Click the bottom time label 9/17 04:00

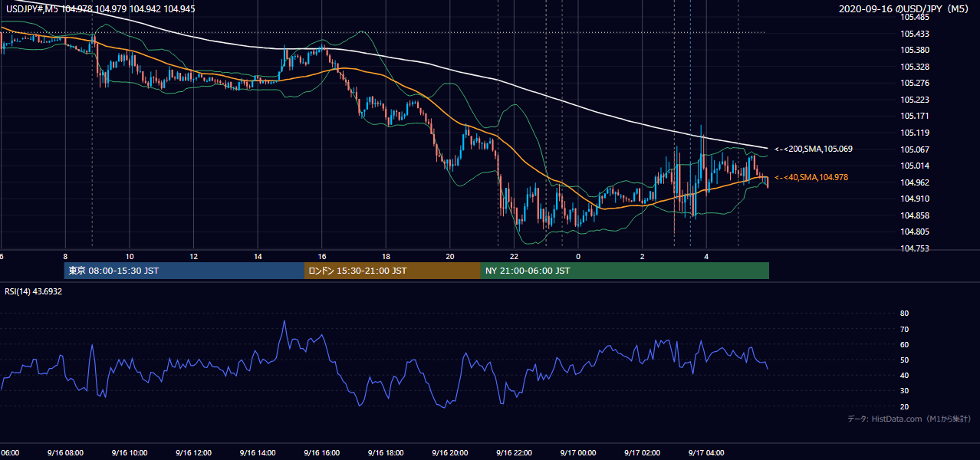[706, 452]
